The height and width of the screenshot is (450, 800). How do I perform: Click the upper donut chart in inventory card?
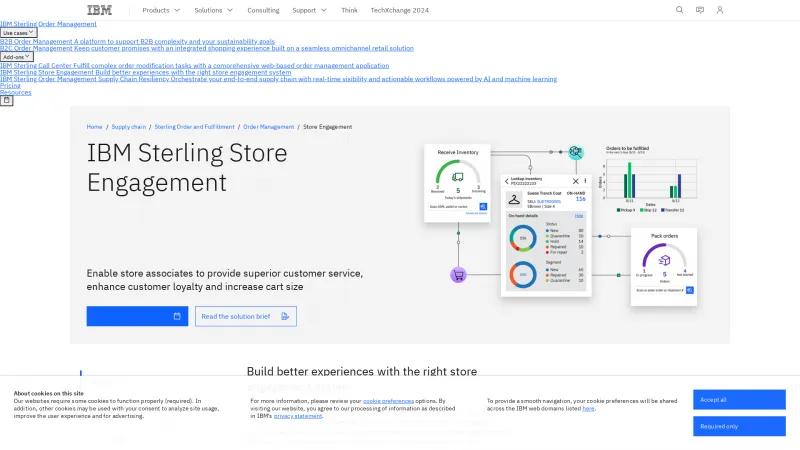tap(522, 238)
